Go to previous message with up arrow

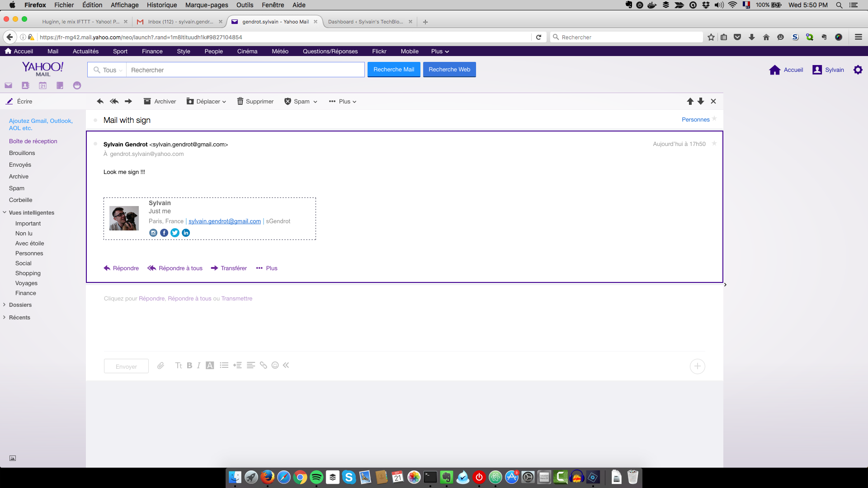690,101
